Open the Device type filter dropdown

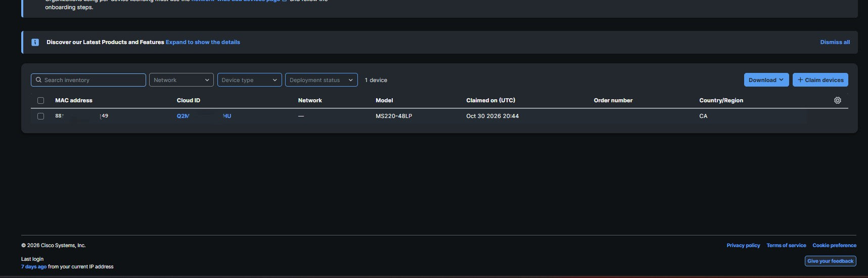tap(250, 80)
